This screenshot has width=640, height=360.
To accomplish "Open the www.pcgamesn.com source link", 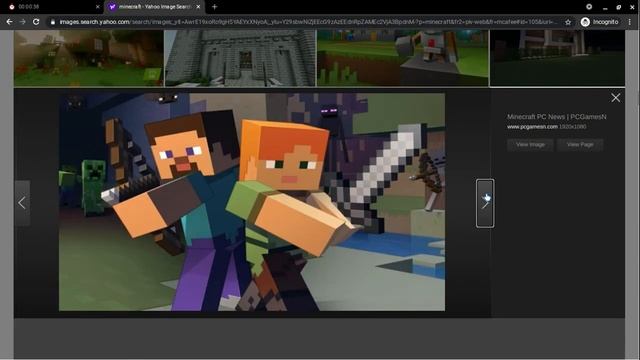I will pos(532,127).
